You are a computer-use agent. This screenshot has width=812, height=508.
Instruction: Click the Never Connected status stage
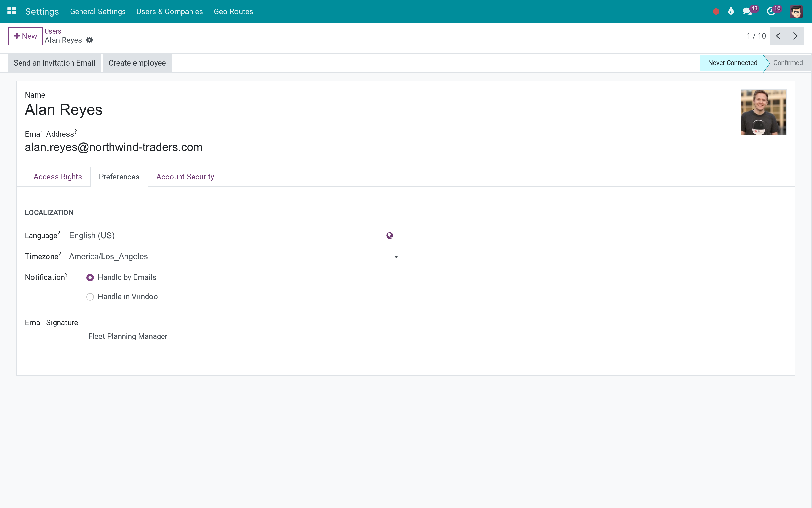pyautogui.click(x=733, y=63)
